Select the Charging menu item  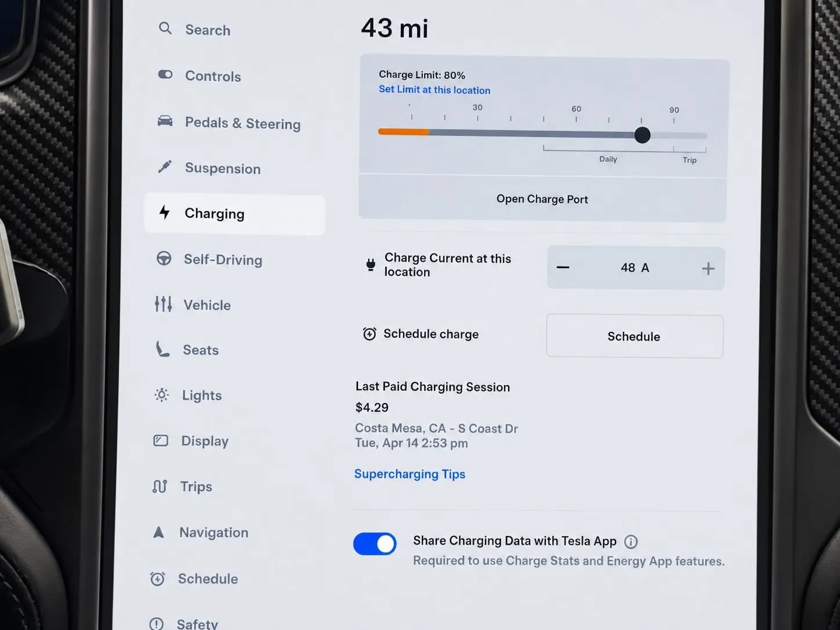coord(234,215)
